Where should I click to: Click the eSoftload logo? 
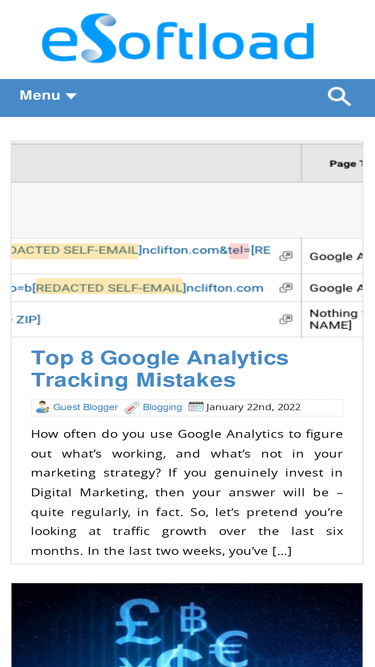178,38
